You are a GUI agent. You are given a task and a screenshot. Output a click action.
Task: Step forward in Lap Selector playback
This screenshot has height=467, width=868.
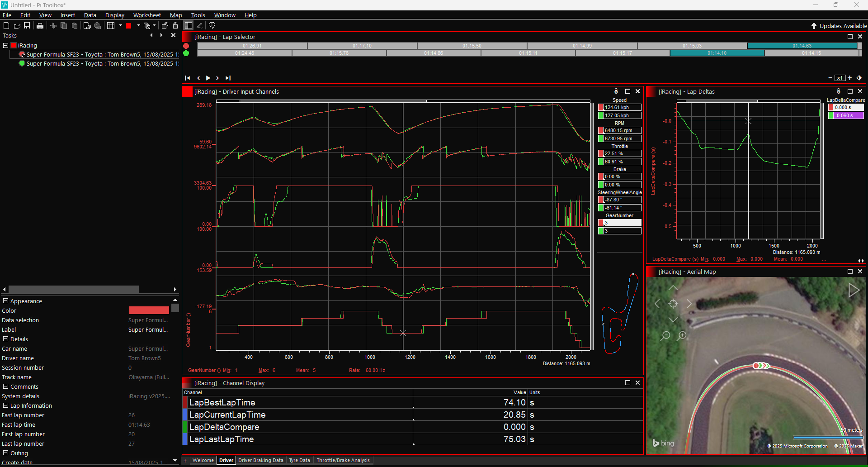click(x=217, y=78)
